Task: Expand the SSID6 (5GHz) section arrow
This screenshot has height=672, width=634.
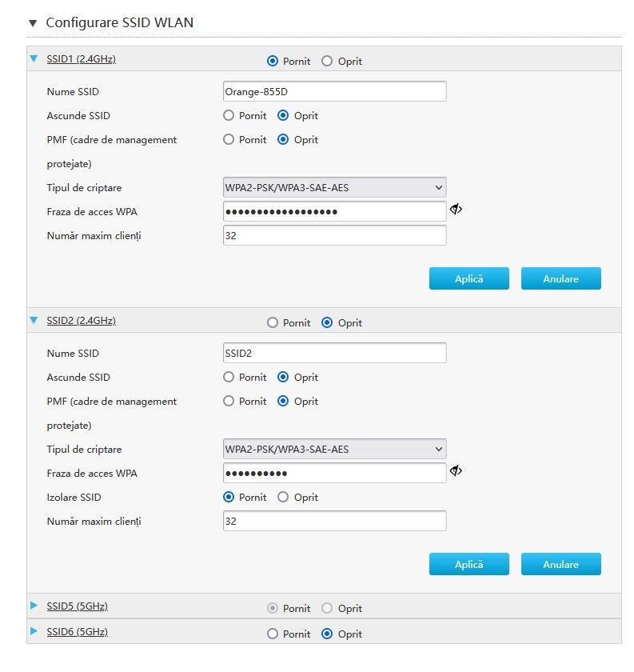Action: [x=34, y=632]
